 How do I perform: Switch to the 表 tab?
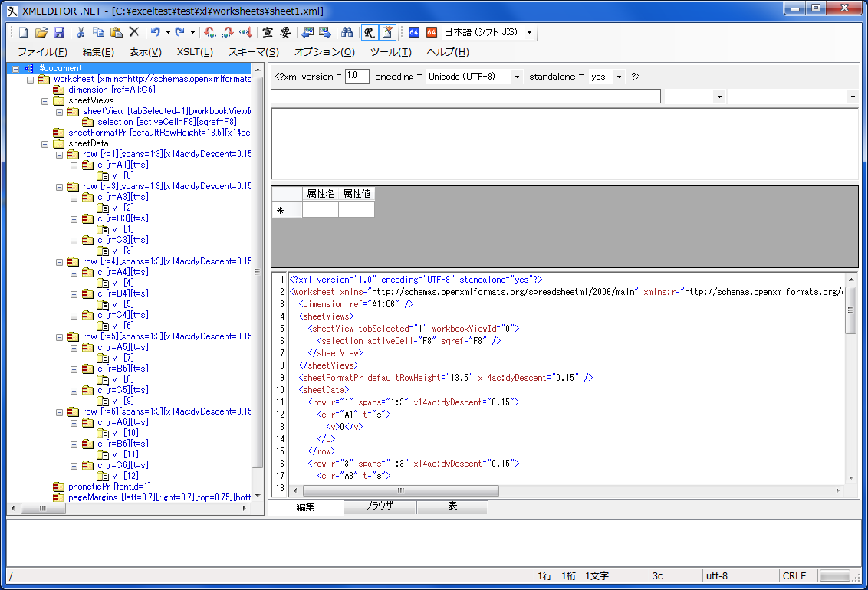pyautogui.click(x=452, y=506)
